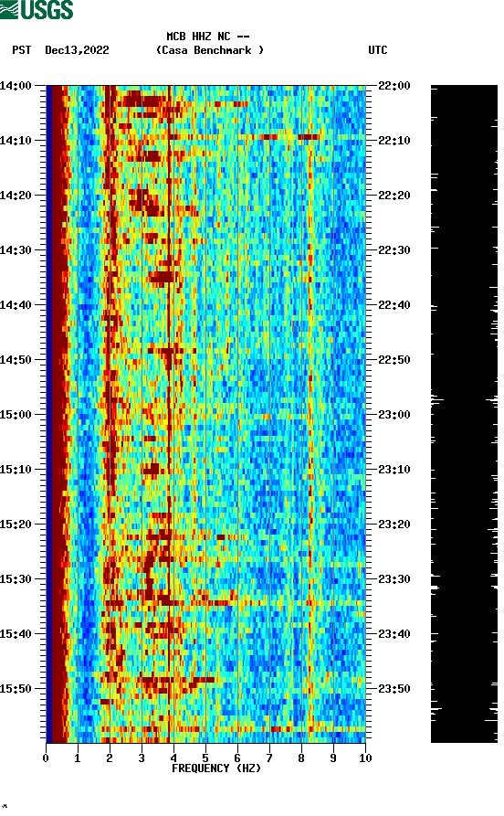Click the black seismogram waveform panel
This screenshot has width=504, height=816.
[464, 414]
